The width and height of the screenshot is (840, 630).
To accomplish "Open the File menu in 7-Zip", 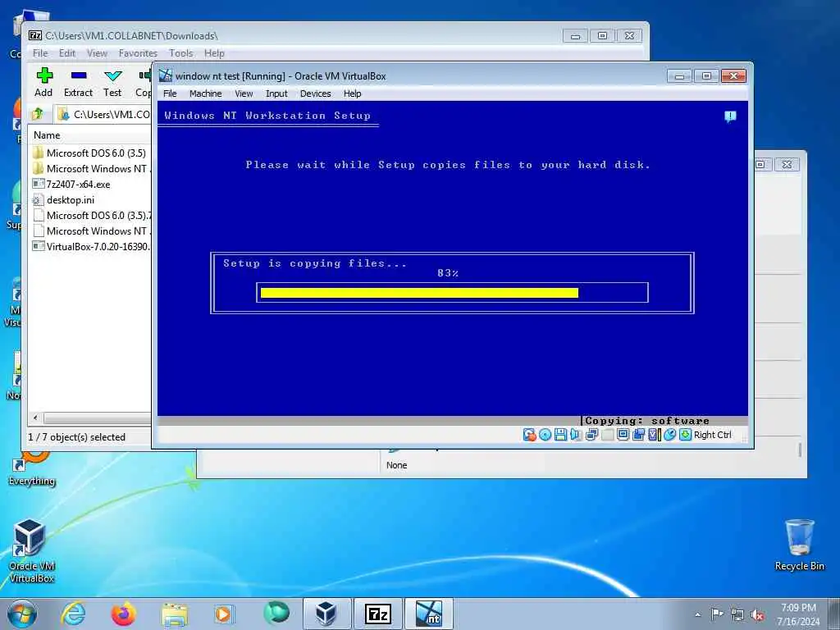I will [x=40, y=53].
